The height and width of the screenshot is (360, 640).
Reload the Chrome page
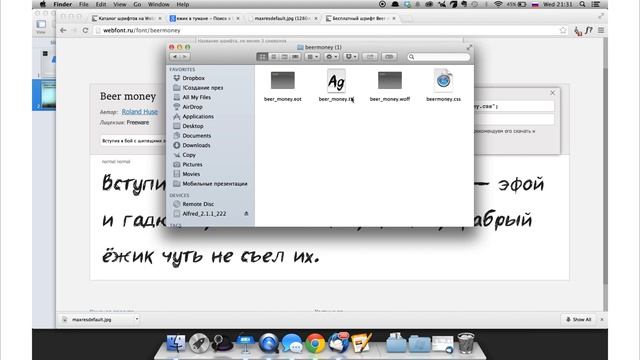click(85, 30)
